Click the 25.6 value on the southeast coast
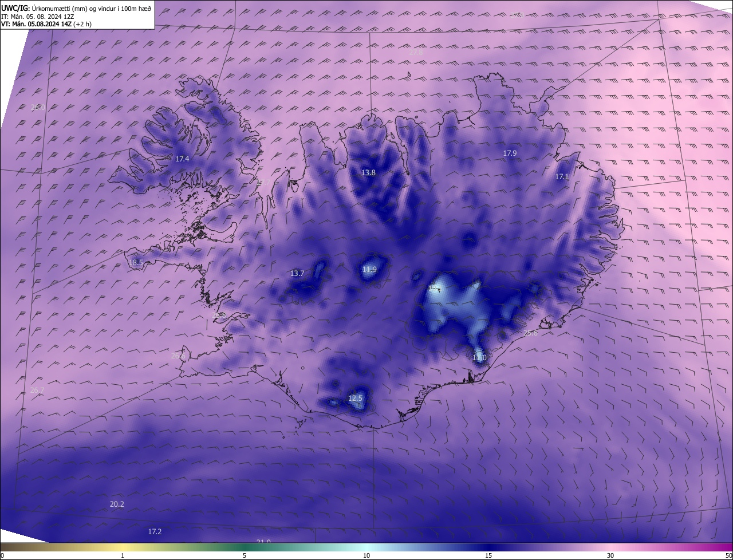Screen dimensions: 733x560 [530, 333]
